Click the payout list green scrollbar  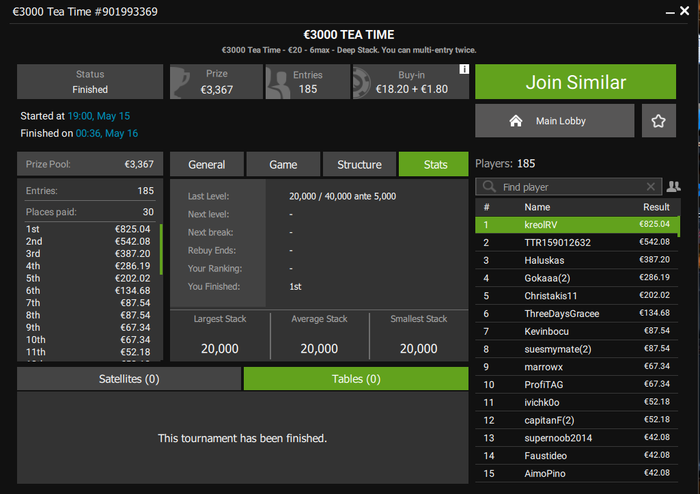click(161, 250)
